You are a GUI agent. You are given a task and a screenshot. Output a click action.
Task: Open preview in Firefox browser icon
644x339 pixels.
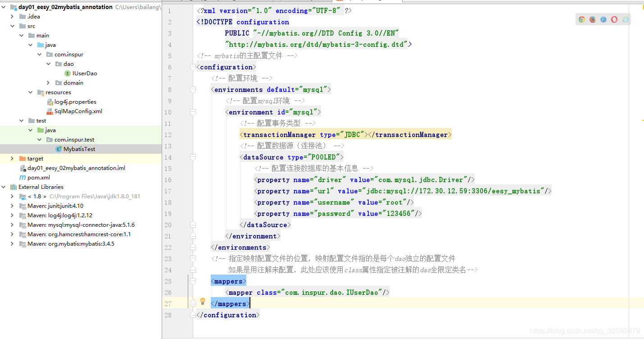(x=593, y=19)
